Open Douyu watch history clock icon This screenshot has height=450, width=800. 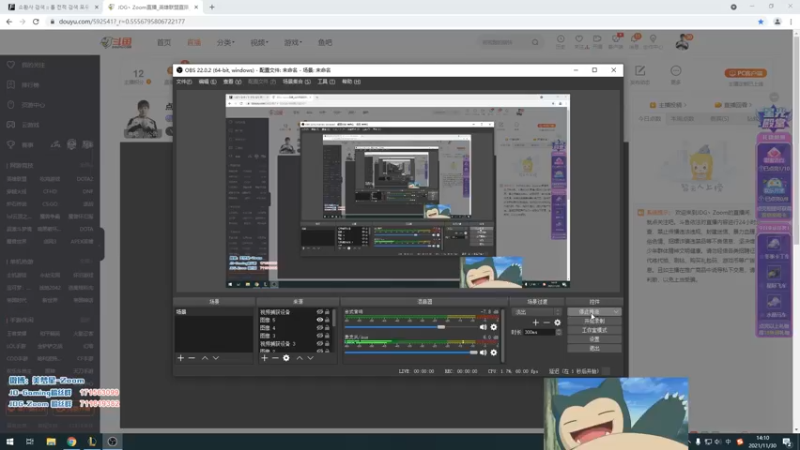point(560,41)
